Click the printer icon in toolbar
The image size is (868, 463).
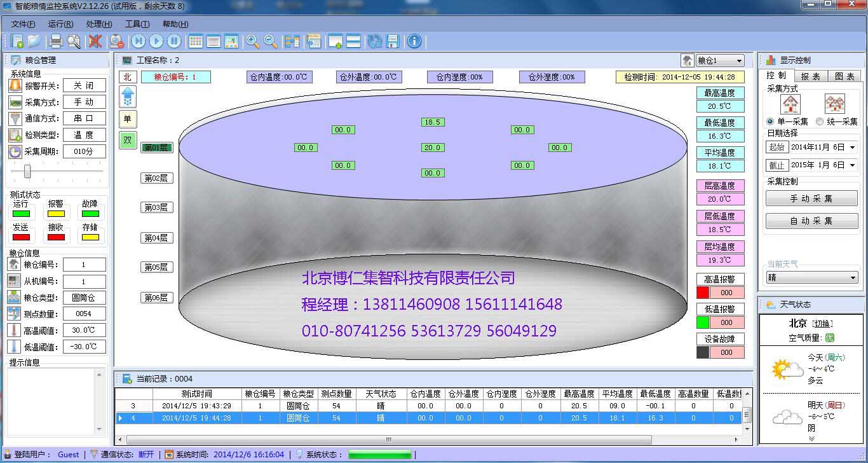coord(56,41)
